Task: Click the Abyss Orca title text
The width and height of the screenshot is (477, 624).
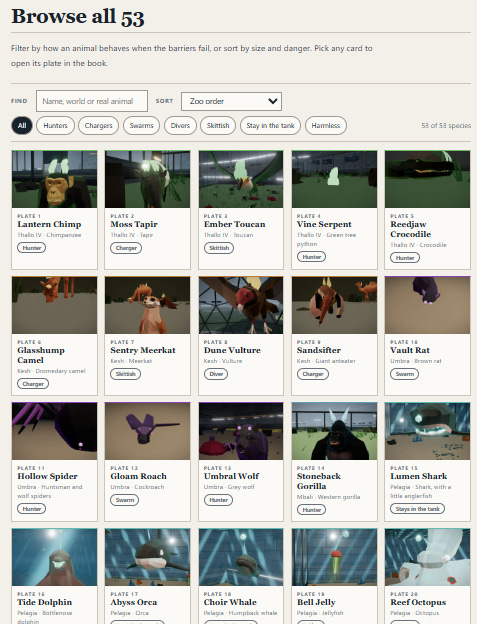Action: [x=134, y=603]
